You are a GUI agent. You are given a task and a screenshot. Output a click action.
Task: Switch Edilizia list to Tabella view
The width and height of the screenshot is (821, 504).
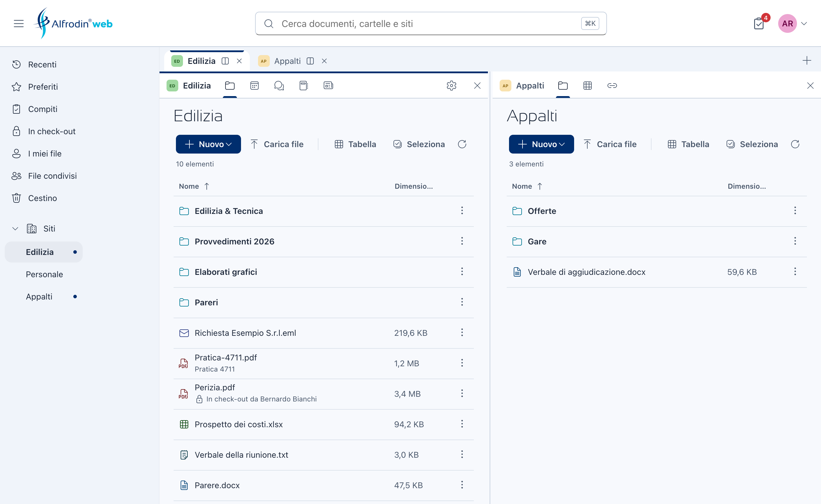click(x=355, y=144)
